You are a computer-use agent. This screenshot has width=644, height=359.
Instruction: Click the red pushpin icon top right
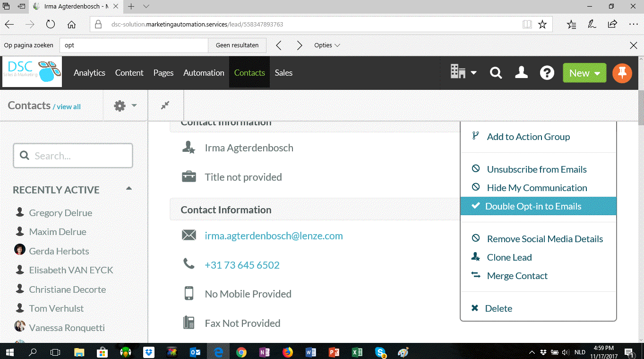point(622,73)
